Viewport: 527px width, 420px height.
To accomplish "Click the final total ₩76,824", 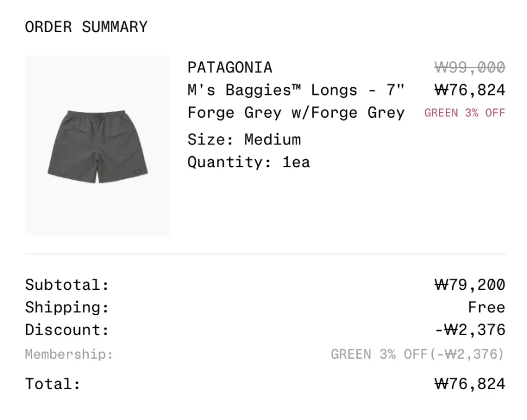I will click(470, 383).
